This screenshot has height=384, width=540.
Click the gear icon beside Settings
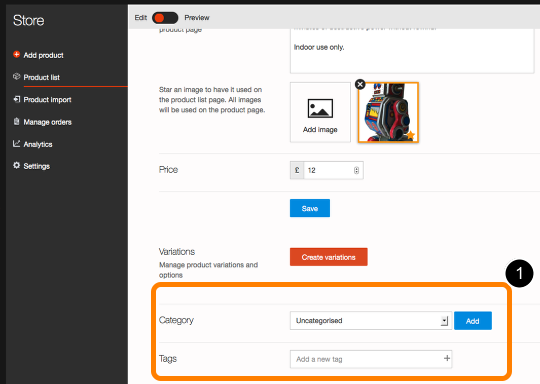click(x=16, y=165)
